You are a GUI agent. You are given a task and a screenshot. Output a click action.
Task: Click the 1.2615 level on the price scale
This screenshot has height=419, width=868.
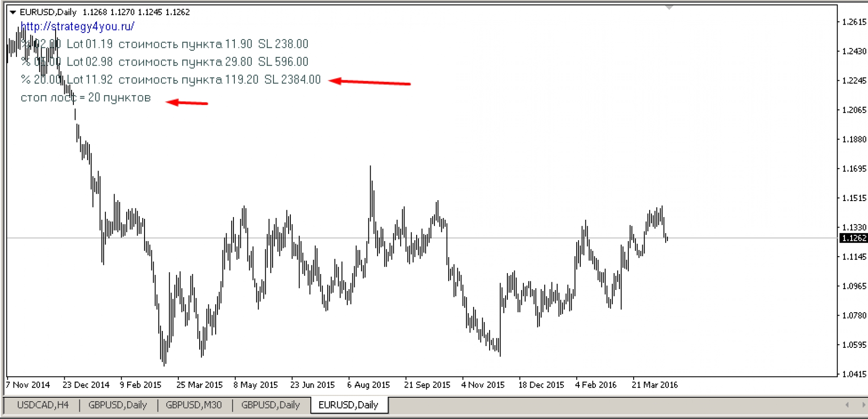pyautogui.click(x=854, y=22)
